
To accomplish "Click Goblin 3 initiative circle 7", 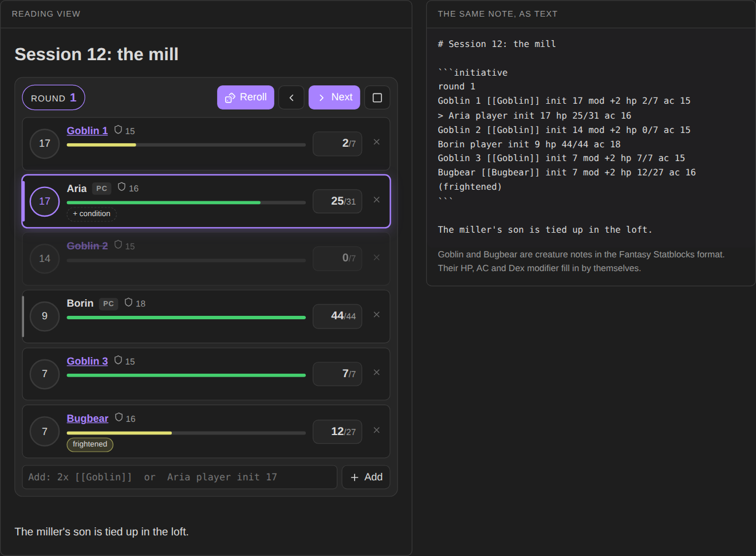I will point(45,374).
